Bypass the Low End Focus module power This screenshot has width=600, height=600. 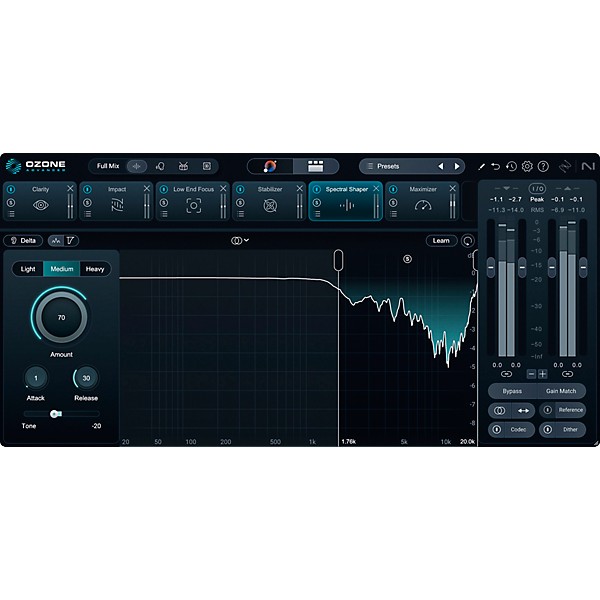(x=164, y=189)
